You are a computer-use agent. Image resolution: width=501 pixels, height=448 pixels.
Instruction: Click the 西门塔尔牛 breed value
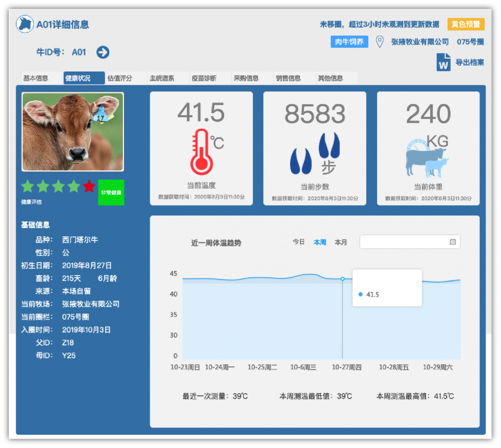[80, 240]
